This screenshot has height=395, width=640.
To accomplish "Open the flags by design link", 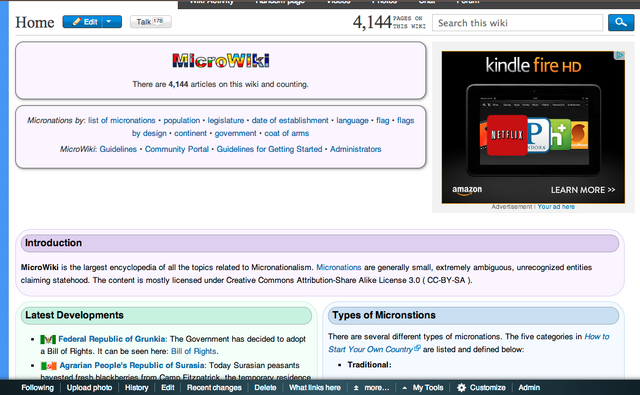I will 405,120.
